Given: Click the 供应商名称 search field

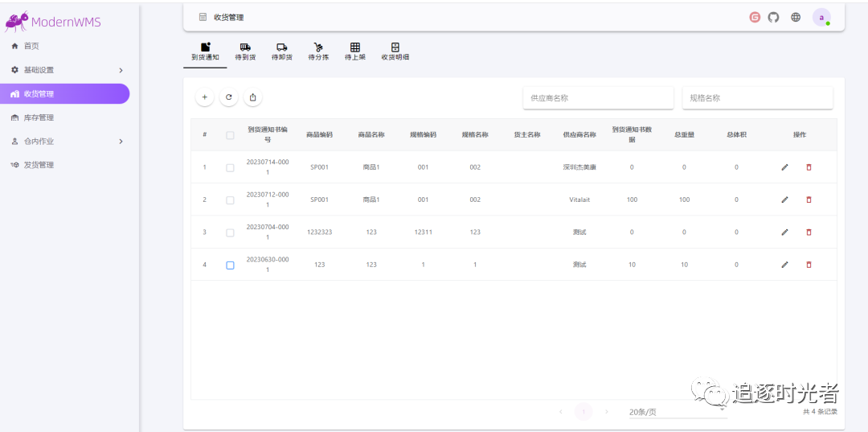Looking at the screenshot, I should (x=597, y=98).
